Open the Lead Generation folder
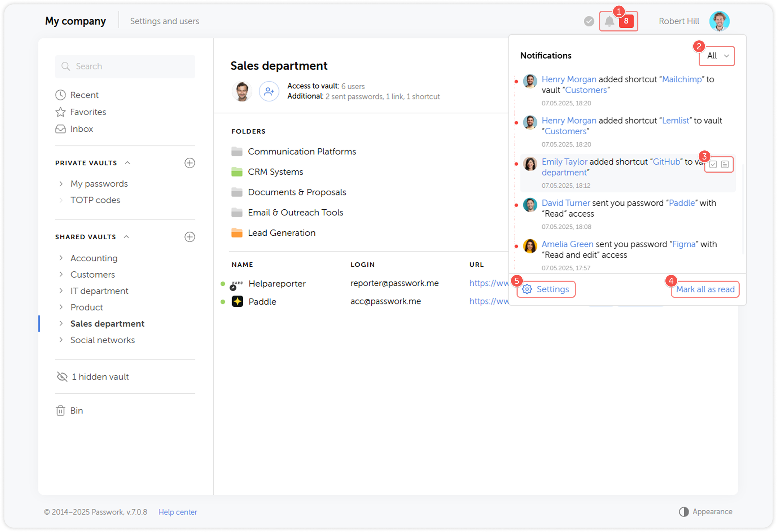Image resolution: width=777 pixels, height=532 pixels. pyautogui.click(x=281, y=233)
